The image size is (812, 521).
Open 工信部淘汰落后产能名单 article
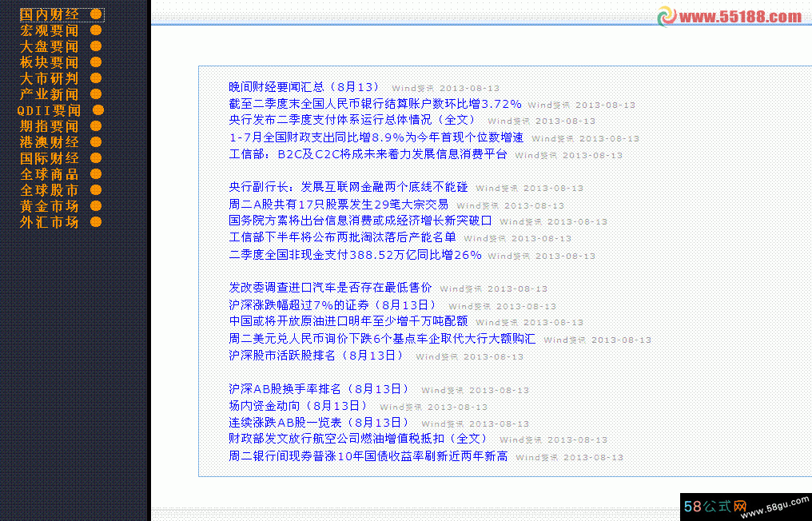tap(342, 237)
